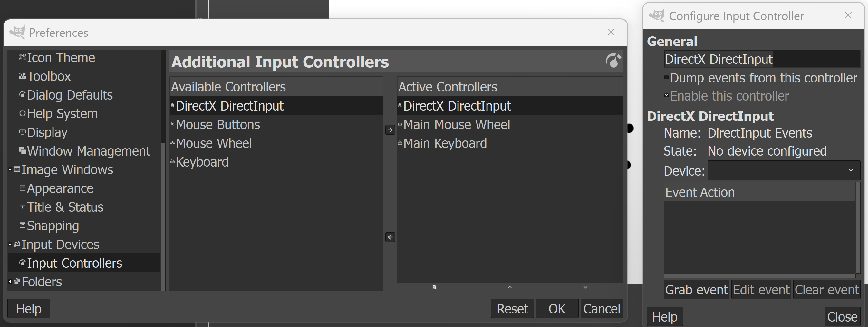This screenshot has width=868, height=327.
Task: Select Mouse Buttons in Available Controllers
Action: [218, 125]
